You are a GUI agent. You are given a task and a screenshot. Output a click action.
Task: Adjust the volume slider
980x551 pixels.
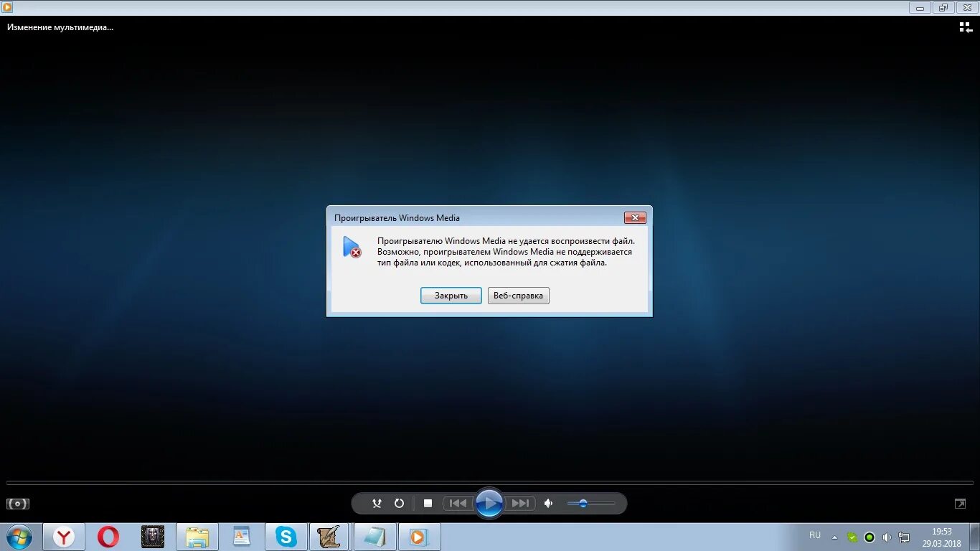pyautogui.click(x=591, y=504)
